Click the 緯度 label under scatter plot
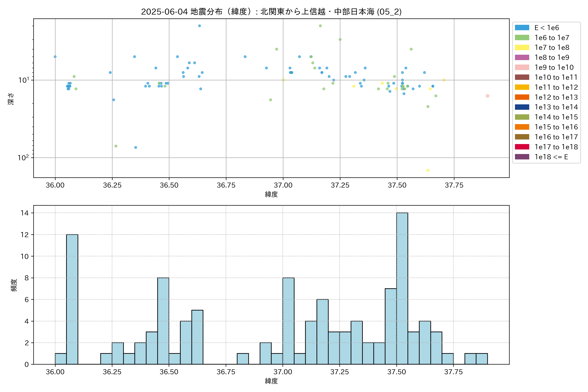 click(271, 194)
